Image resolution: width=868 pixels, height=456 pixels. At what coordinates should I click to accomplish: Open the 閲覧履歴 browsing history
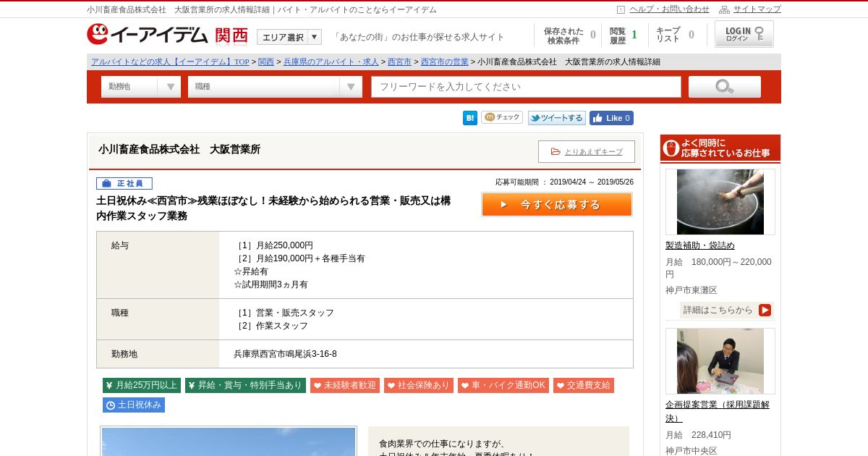[624, 35]
